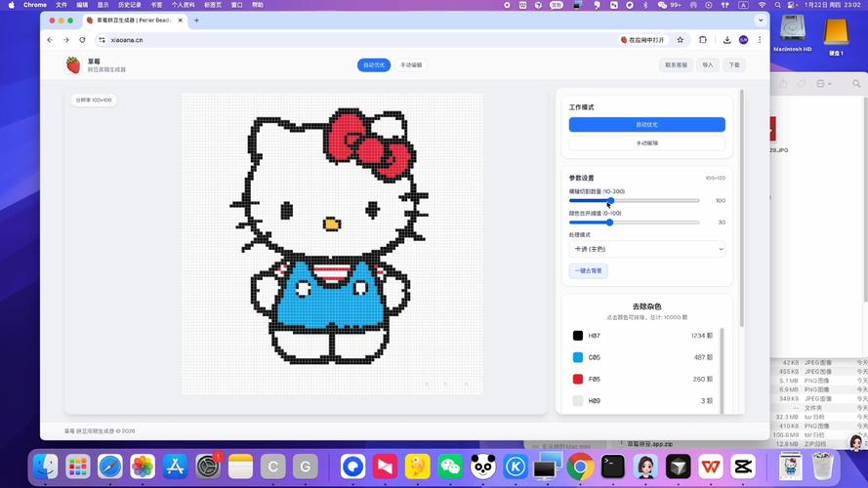The width and height of the screenshot is (868, 488).
Task: Open WeChat from the Dock
Action: [x=450, y=467]
